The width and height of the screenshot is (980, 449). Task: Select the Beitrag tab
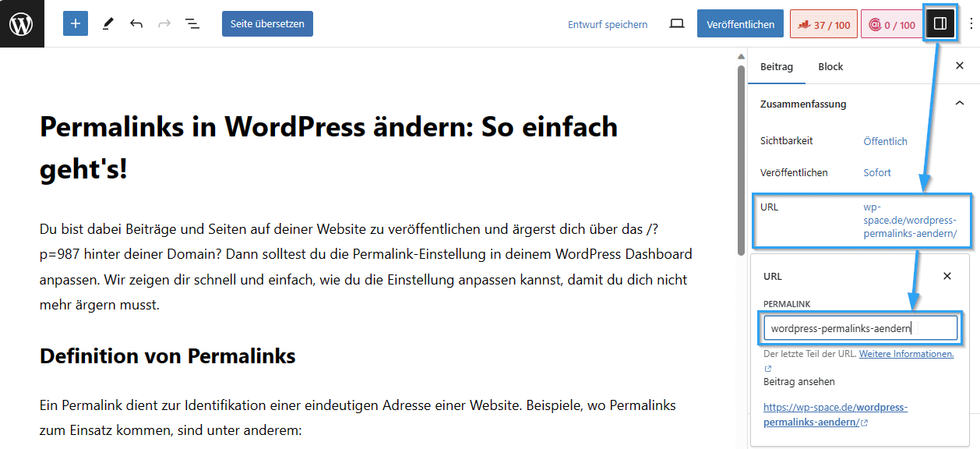(x=777, y=66)
